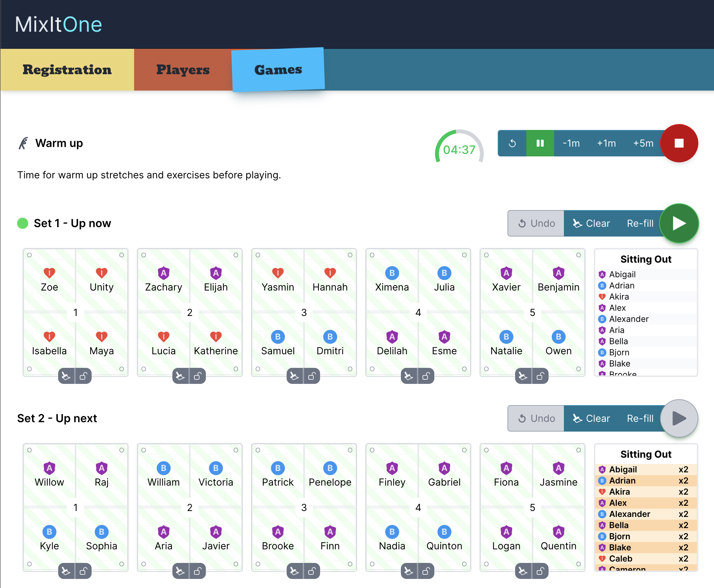The width and height of the screenshot is (714, 588).
Task: Clear Set 1 court 1 with broom icon
Action: click(x=66, y=376)
